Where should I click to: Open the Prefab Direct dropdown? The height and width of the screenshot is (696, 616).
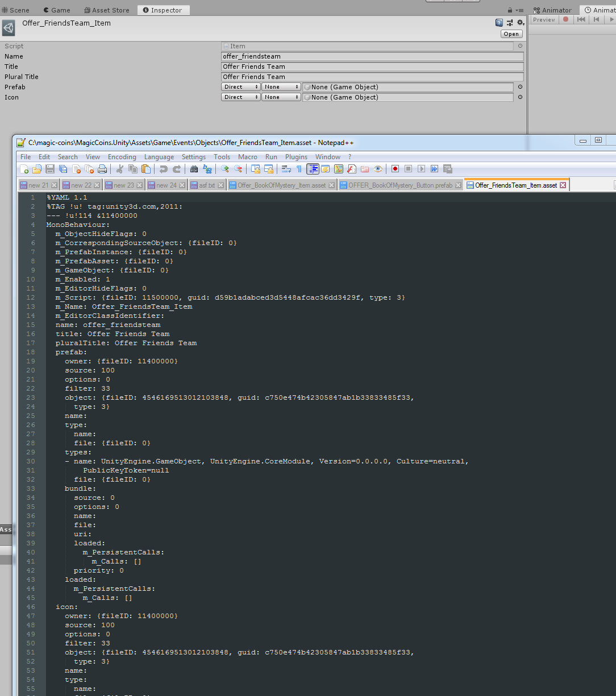241,87
